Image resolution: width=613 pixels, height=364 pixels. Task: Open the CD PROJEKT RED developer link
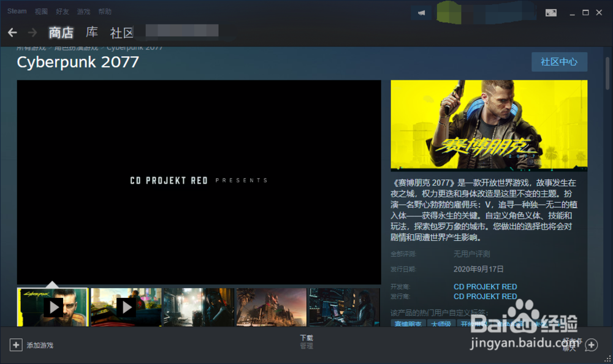tap(485, 287)
